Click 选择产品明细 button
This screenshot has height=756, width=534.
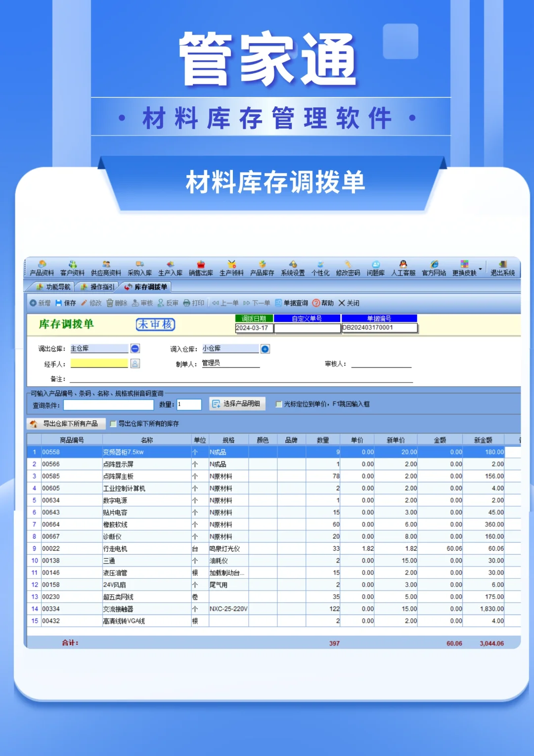(x=237, y=404)
